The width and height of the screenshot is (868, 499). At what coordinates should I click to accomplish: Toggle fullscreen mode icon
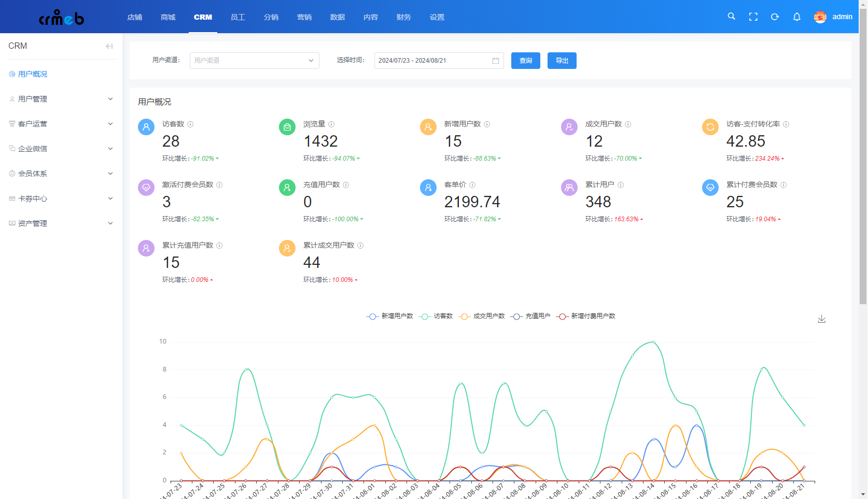pos(753,17)
